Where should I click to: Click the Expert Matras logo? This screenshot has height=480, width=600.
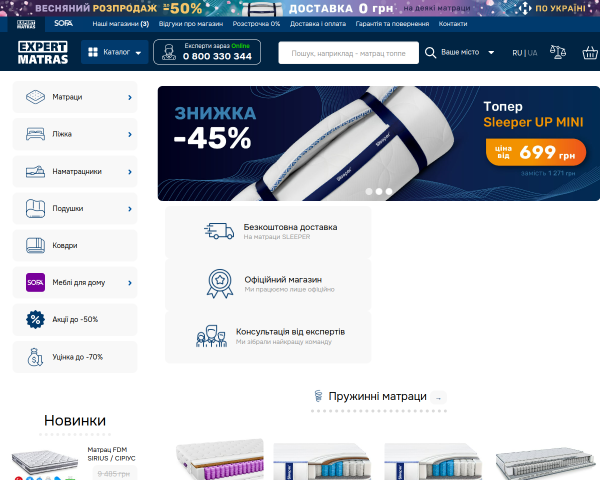(x=43, y=52)
